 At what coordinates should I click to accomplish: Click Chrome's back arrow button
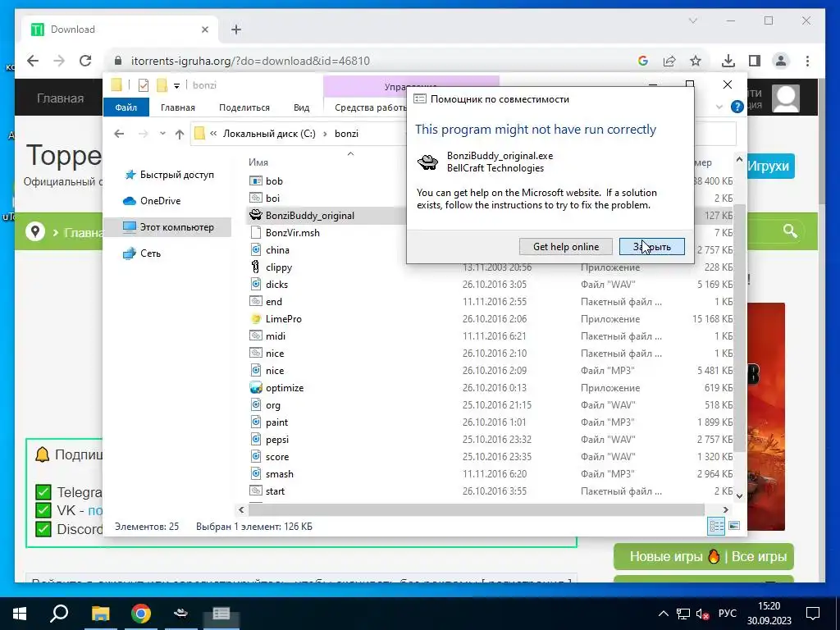33,61
